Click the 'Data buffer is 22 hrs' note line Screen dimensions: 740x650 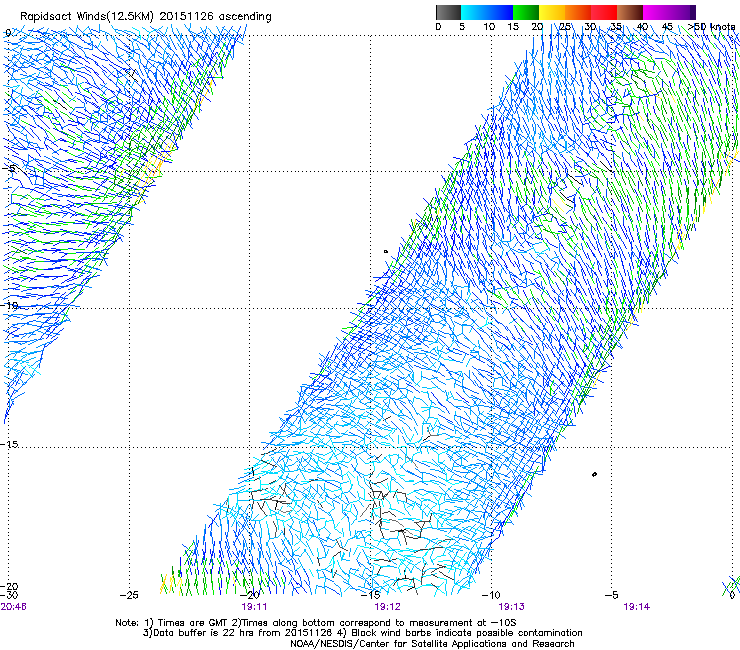click(x=362, y=633)
